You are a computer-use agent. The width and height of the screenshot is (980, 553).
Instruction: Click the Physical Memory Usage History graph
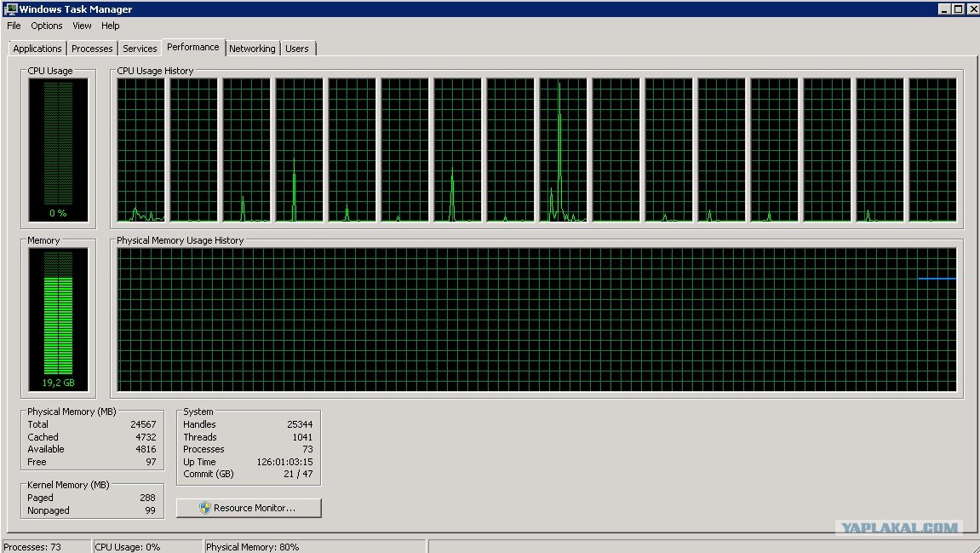pos(537,320)
